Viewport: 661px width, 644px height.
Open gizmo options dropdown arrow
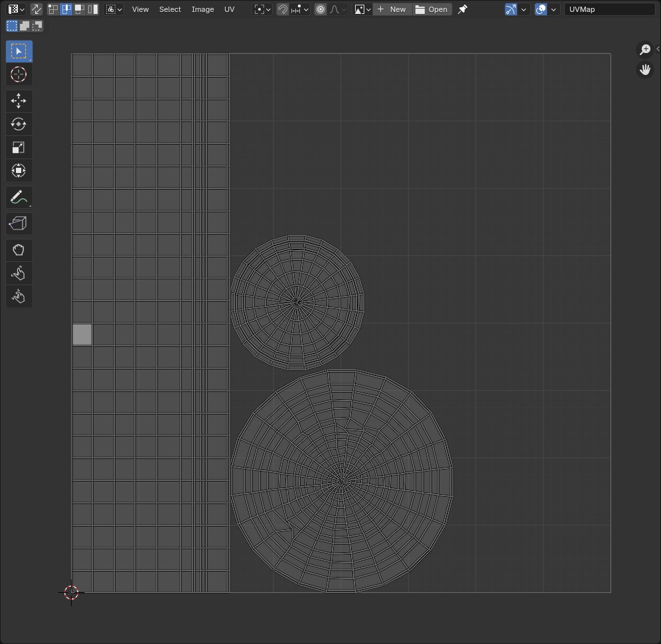[524, 9]
